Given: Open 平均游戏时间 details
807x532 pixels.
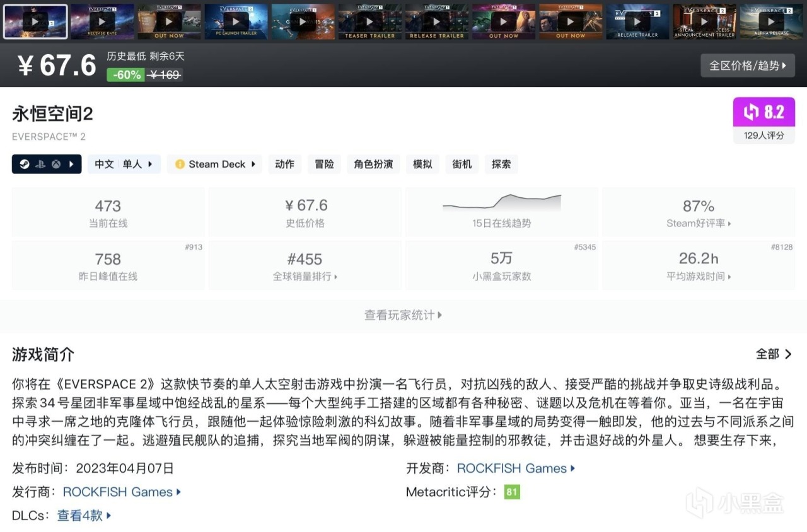Looking at the screenshot, I should [x=699, y=276].
